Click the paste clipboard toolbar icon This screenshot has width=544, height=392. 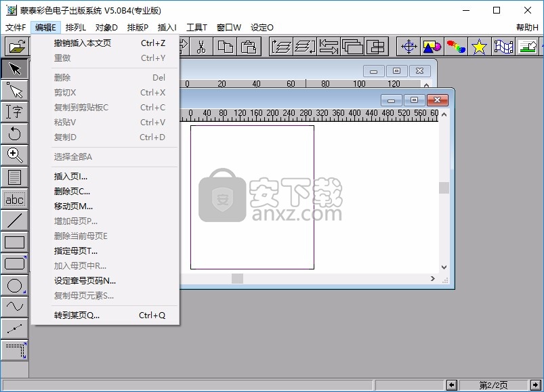(x=249, y=47)
